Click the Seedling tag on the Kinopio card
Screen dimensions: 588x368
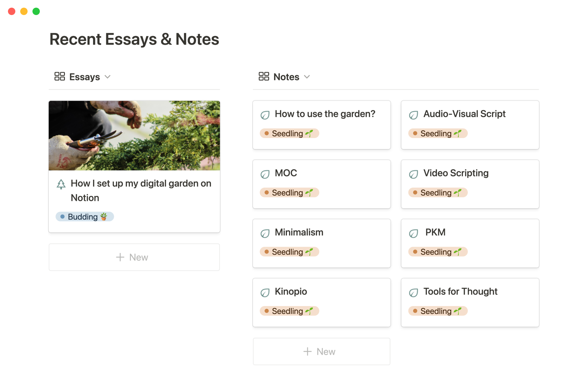[289, 311]
